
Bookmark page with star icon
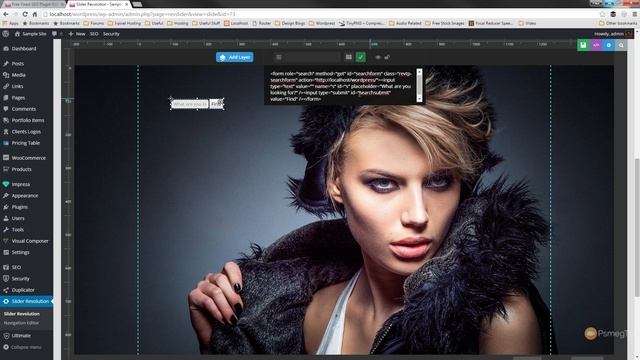(x=602, y=14)
